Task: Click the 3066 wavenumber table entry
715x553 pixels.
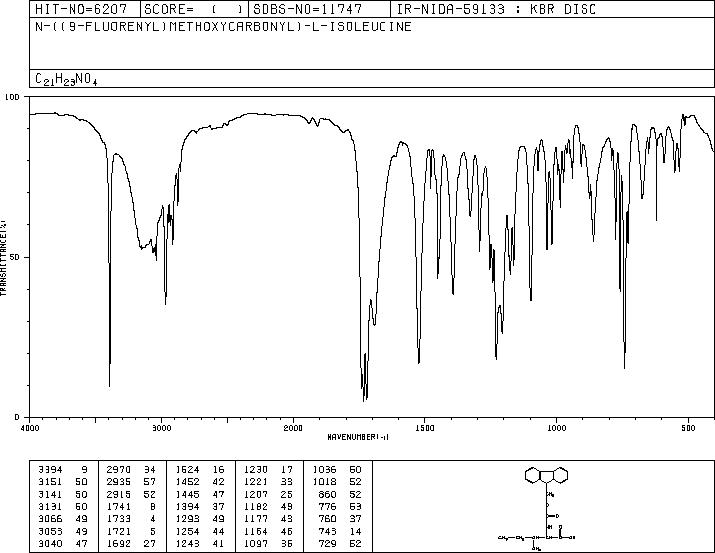Action: [50, 519]
